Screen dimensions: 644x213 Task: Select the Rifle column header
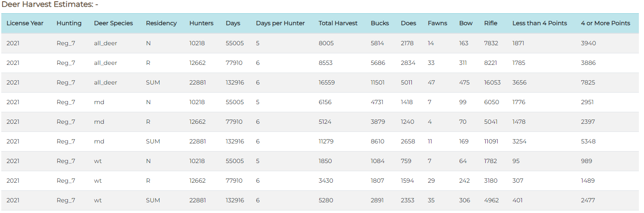(x=491, y=23)
